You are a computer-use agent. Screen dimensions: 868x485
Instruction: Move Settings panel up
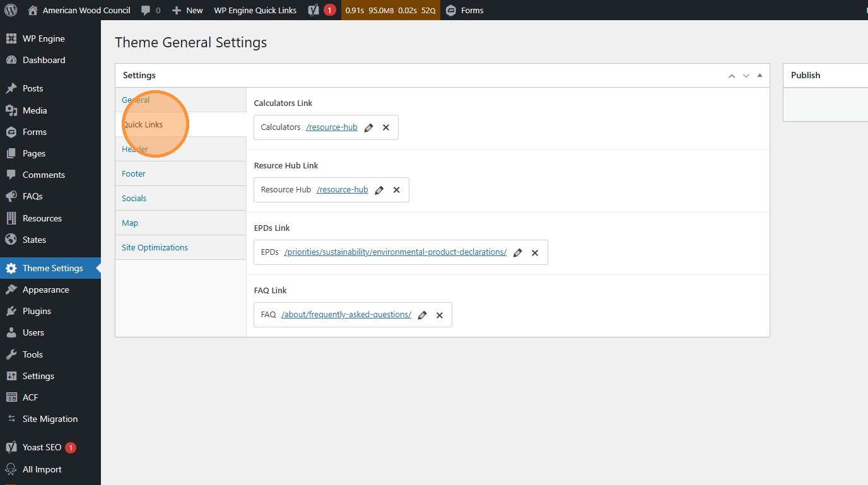click(x=732, y=76)
